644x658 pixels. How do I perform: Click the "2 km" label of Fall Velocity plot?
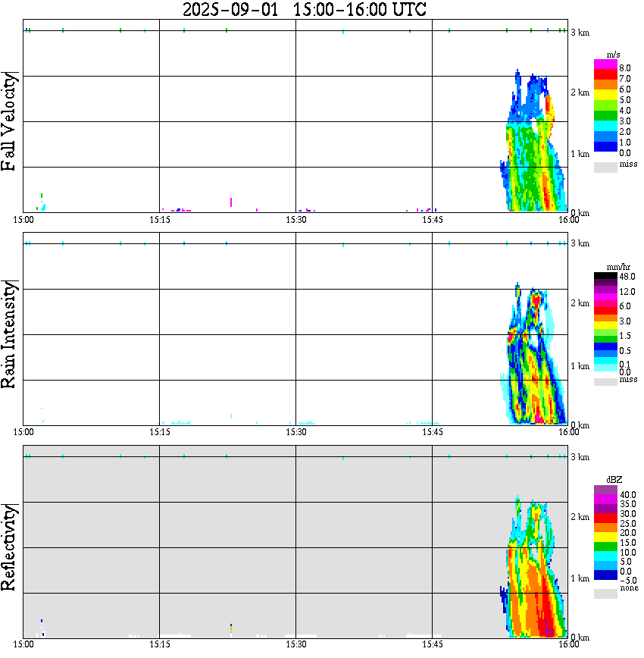point(580,92)
